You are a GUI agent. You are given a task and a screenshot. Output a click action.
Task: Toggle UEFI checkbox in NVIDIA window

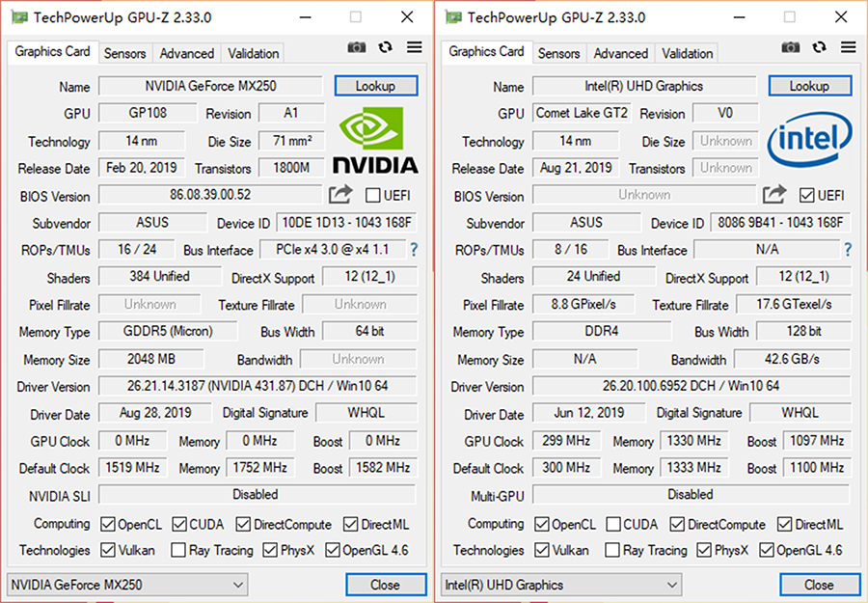coord(373,196)
